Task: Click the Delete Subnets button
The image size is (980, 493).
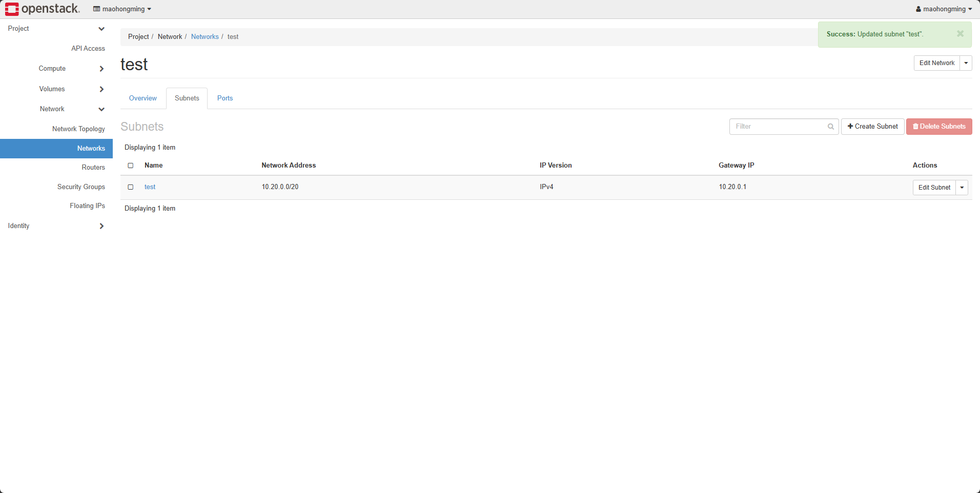Action: 939,127
